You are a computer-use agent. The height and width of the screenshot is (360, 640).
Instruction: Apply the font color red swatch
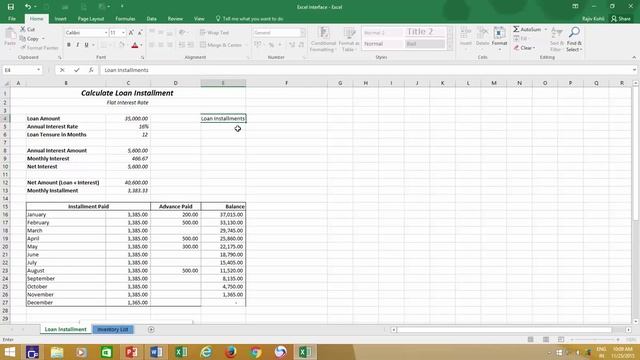[x=135, y=45]
